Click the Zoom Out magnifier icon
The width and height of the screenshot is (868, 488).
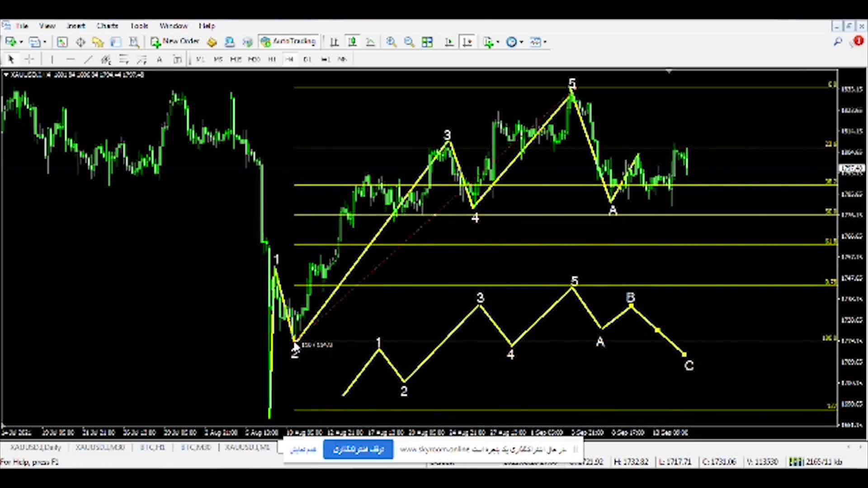coord(409,42)
